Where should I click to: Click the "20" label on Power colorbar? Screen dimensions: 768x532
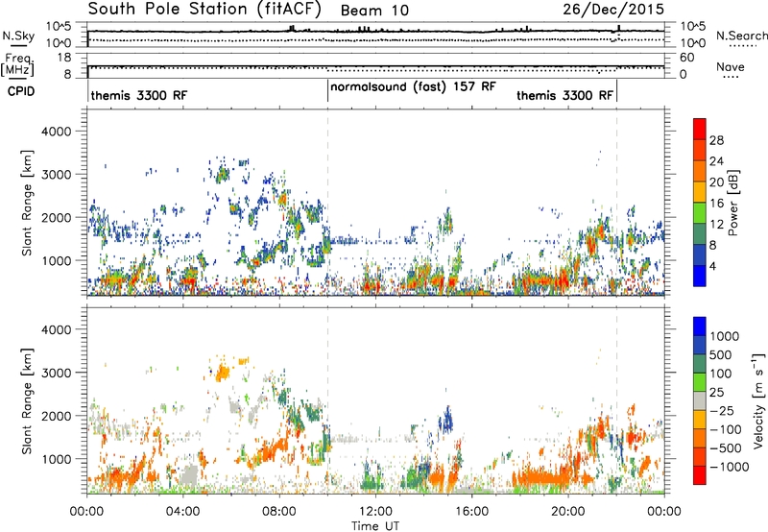(x=716, y=182)
